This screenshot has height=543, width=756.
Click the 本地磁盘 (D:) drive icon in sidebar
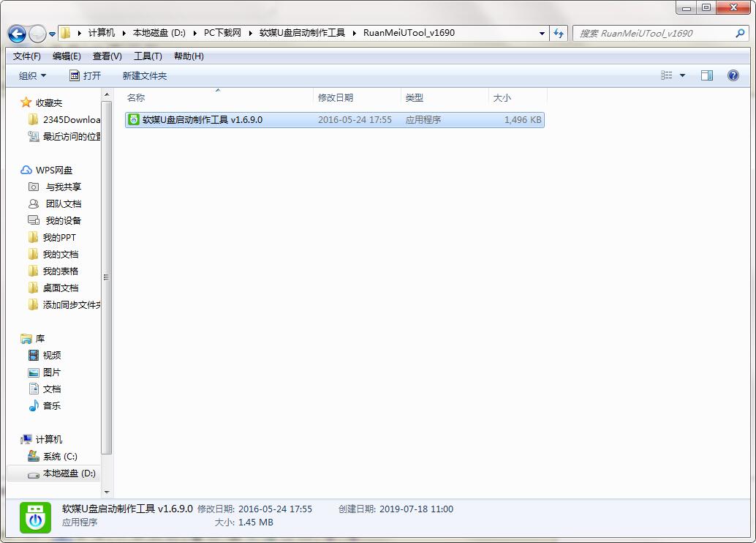point(34,474)
